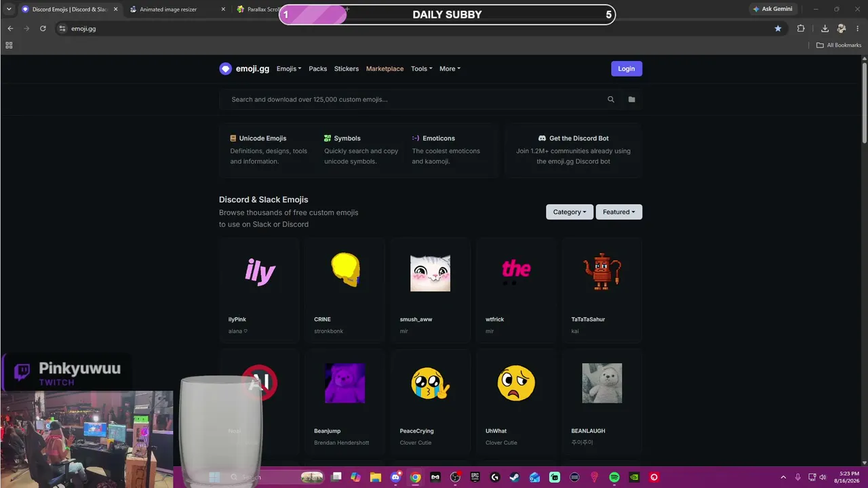Screen dimensions: 868x488
Task: Close the Discord Emojis tab
Action: (116, 9)
